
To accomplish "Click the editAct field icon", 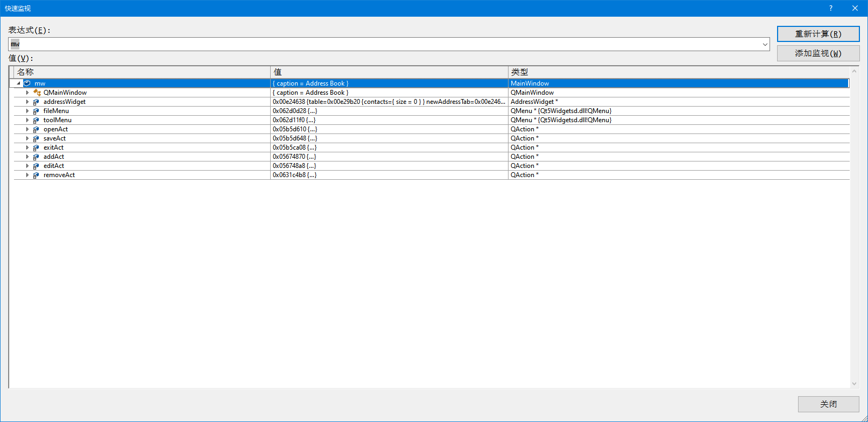I will [36, 166].
